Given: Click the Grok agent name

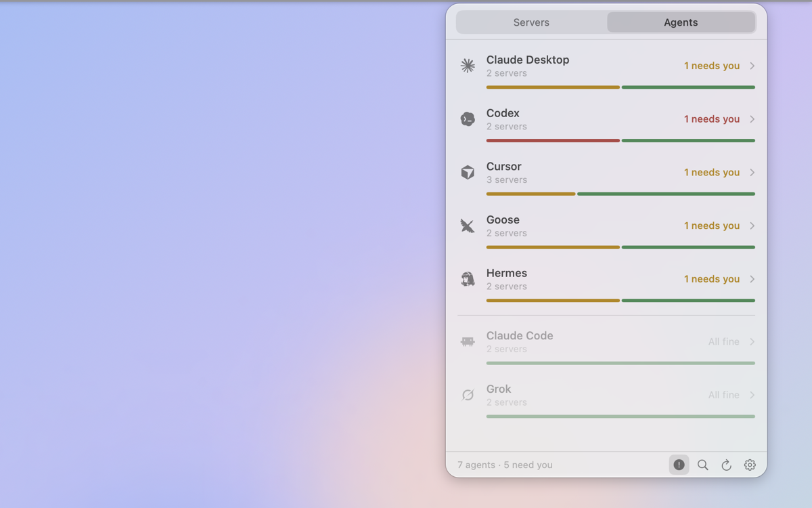Looking at the screenshot, I should [x=499, y=389].
